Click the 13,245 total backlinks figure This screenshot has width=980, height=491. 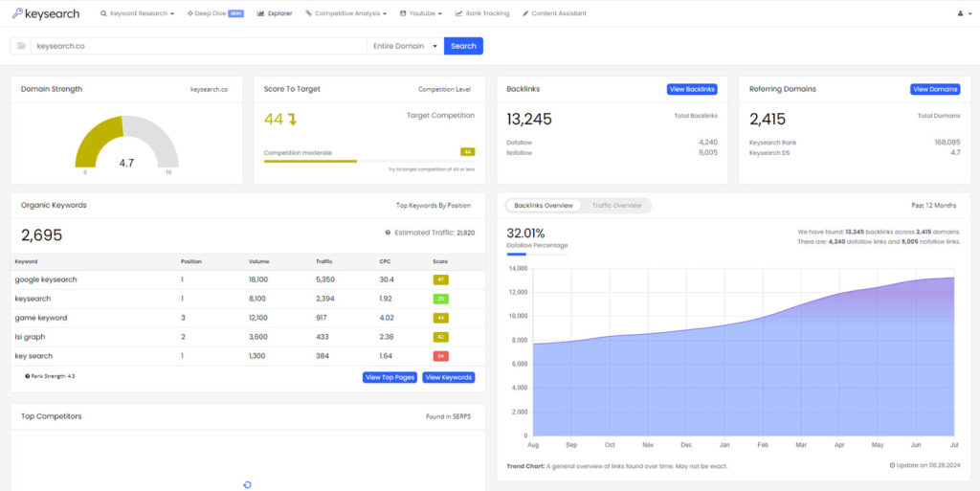[x=529, y=120]
